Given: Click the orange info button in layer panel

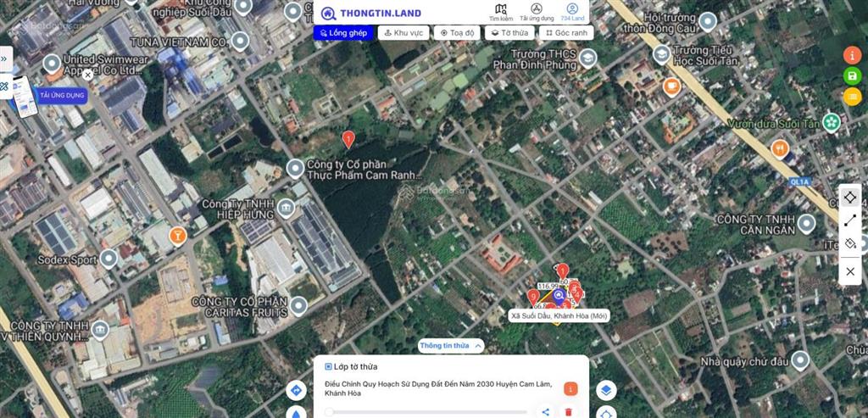Looking at the screenshot, I should pyautogui.click(x=570, y=388).
